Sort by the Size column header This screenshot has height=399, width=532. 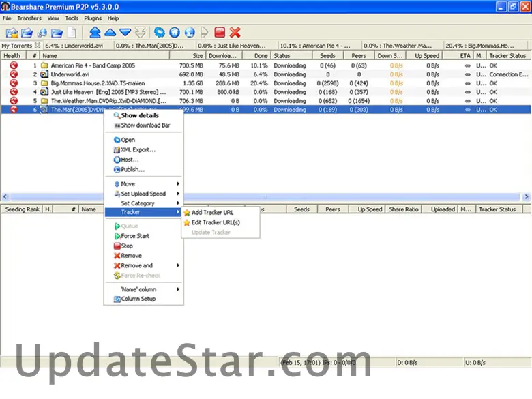(x=188, y=56)
